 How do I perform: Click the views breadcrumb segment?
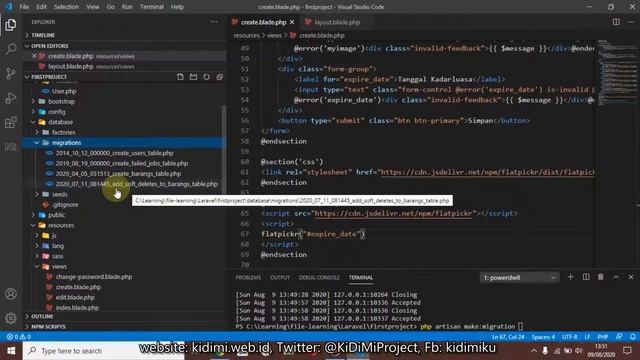(274, 36)
